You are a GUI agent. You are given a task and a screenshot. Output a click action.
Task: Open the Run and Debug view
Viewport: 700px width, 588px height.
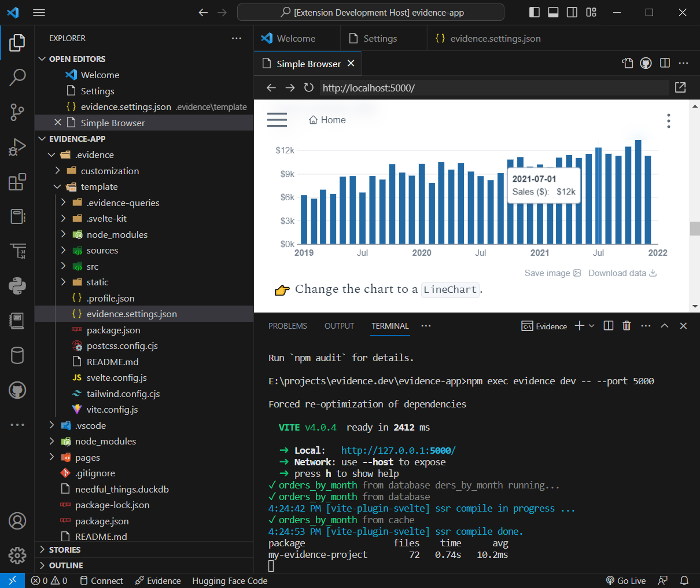point(17,147)
